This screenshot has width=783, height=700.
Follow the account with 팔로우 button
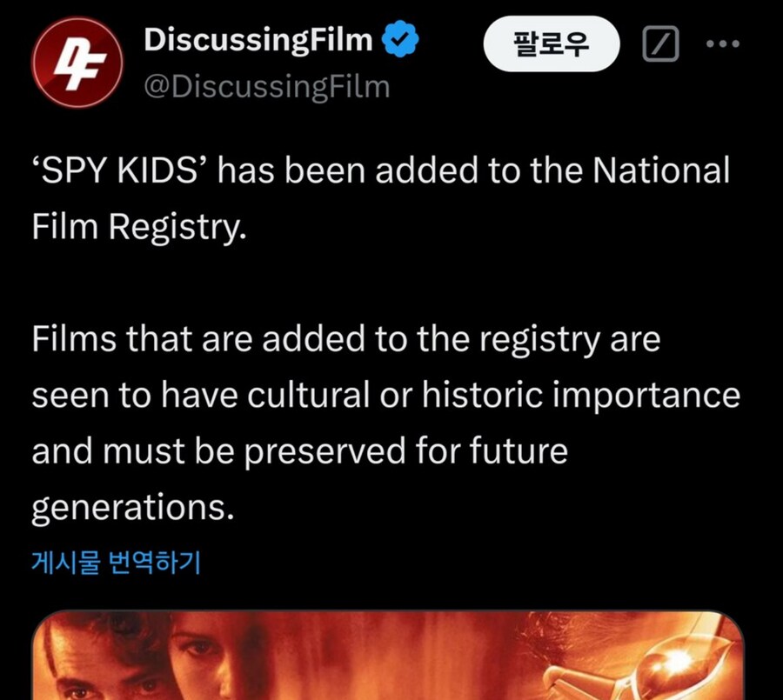pyautogui.click(x=552, y=44)
